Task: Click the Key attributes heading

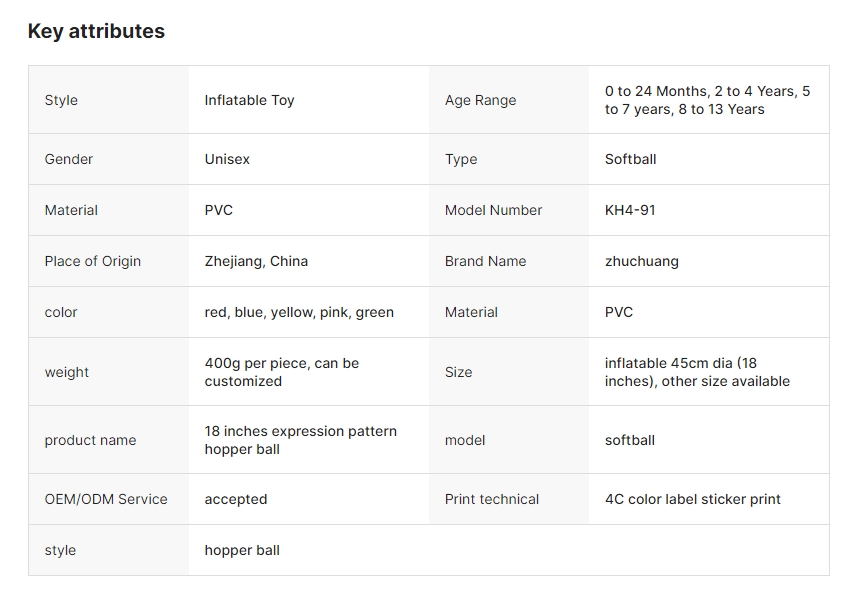Action: (96, 31)
